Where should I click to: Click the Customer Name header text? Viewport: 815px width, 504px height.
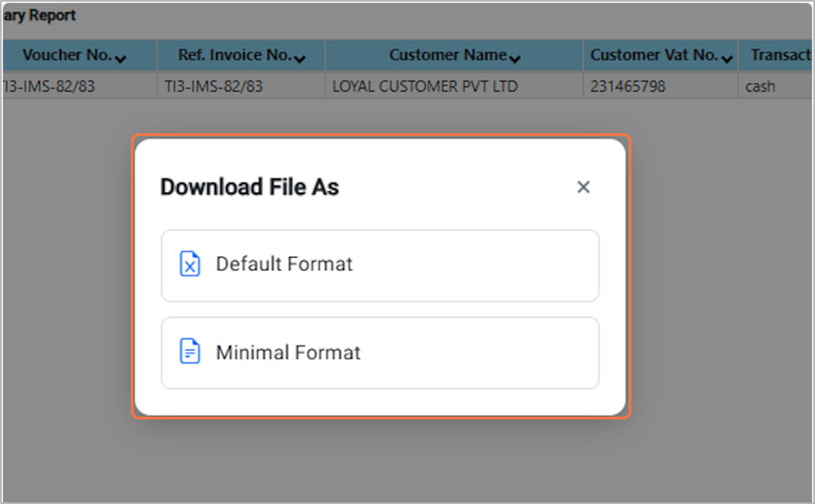click(448, 56)
